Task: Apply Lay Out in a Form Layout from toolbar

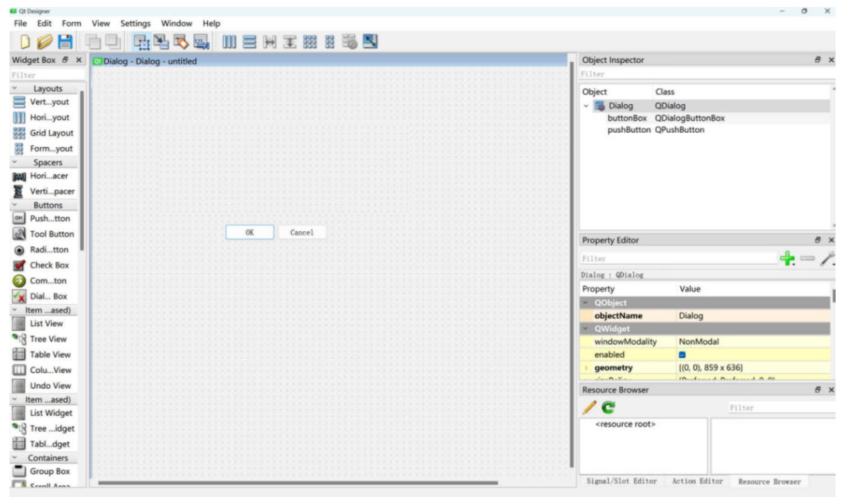Action: click(330, 42)
